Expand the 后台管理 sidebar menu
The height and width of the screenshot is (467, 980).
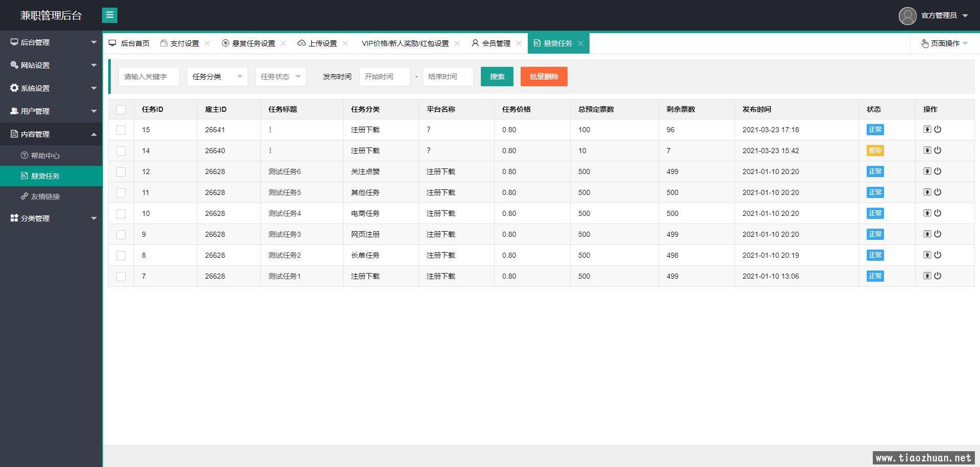click(51, 42)
